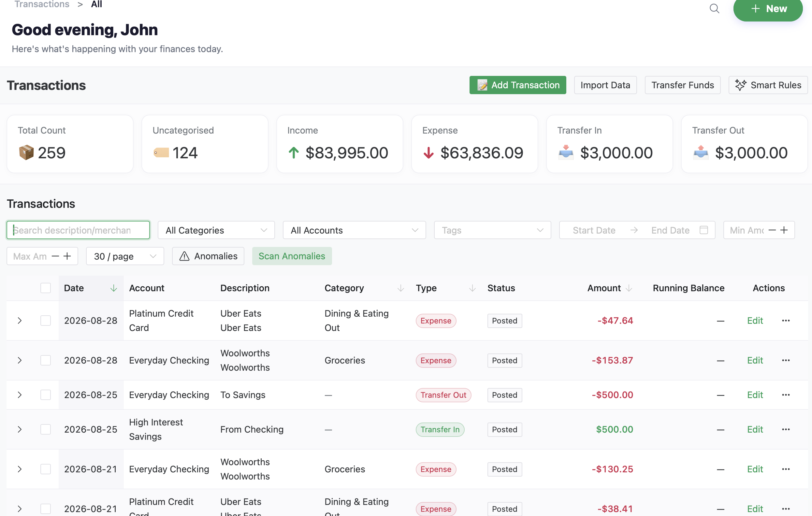The height and width of the screenshot is (516, 812).
Task: Expand the Woolworths -$153.87 row
Action: (20, 360)
